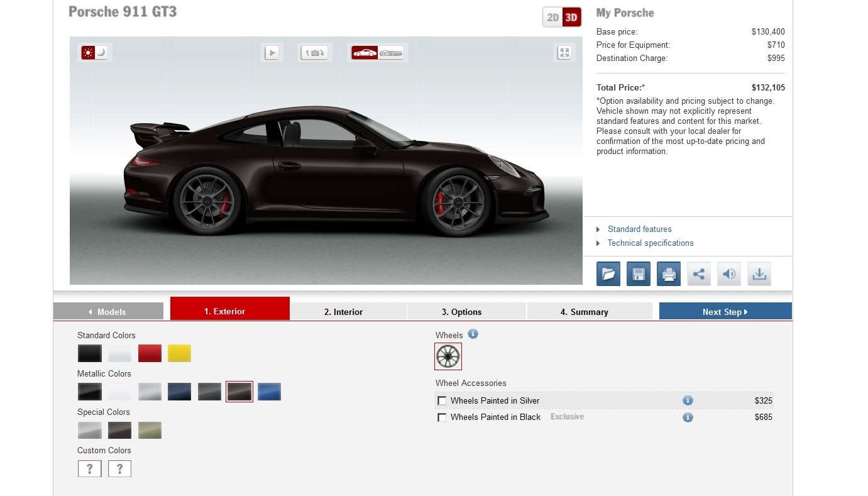868x496 pixels.
Task: Choose grey metallic color swatch
Action: pos(209,392)
